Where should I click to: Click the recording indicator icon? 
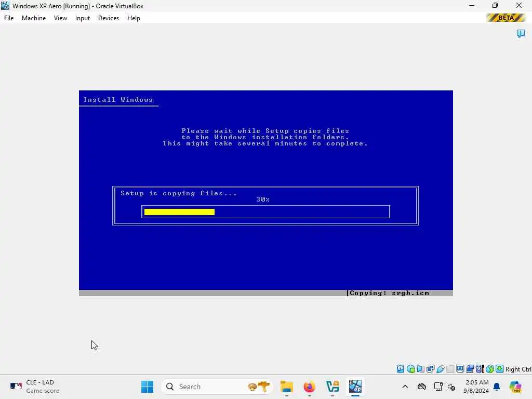pyautogui.click(x=470, y=369)
